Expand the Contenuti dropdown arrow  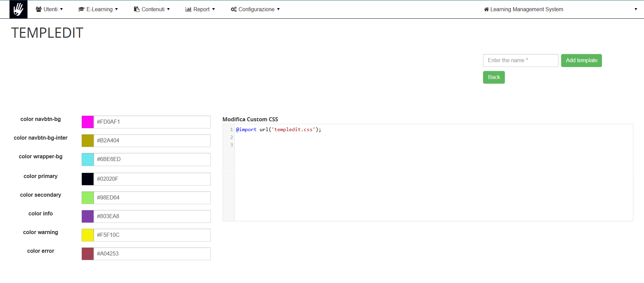point(168,9)
